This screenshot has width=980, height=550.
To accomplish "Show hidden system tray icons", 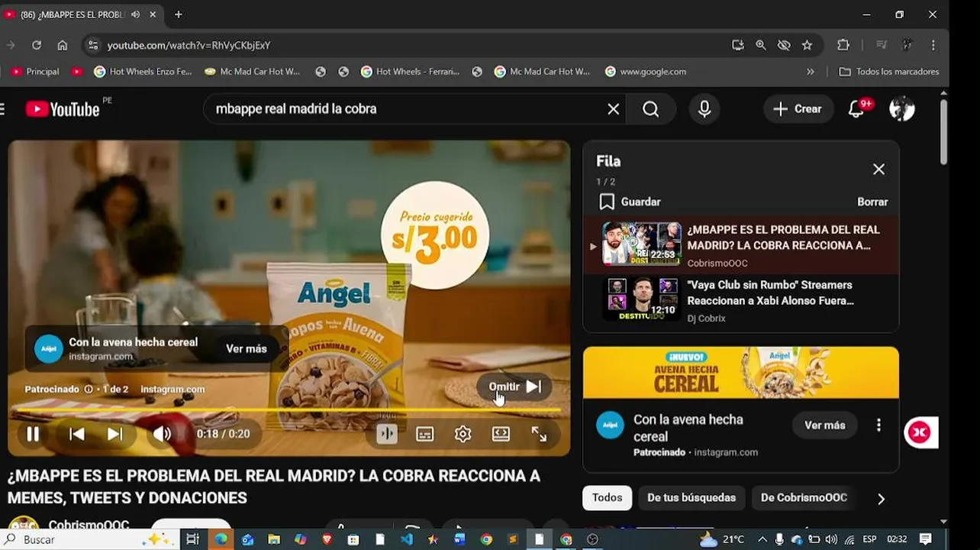I will click(762, 539).
